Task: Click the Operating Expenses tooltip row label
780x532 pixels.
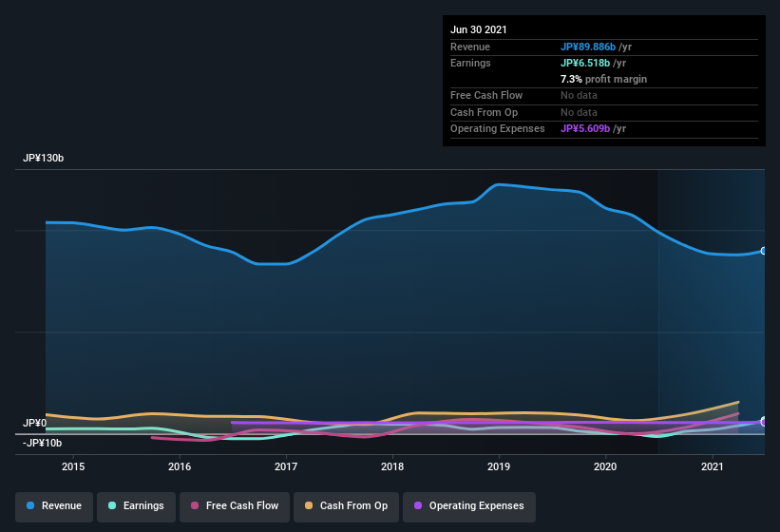Action: click(x=498, y=129)
